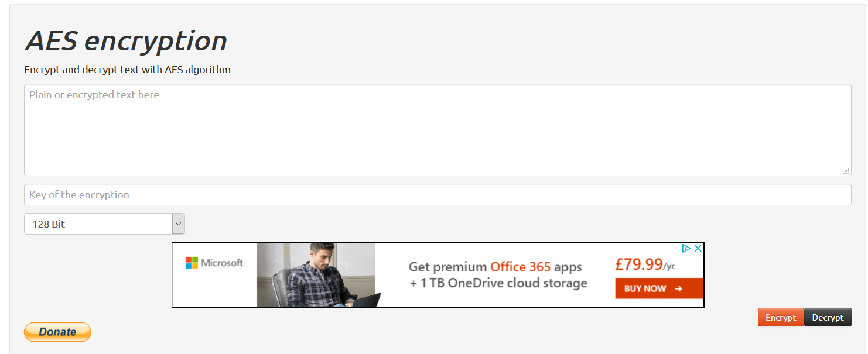
Task: Click the Office 365 text in ad
Action: 521,267
